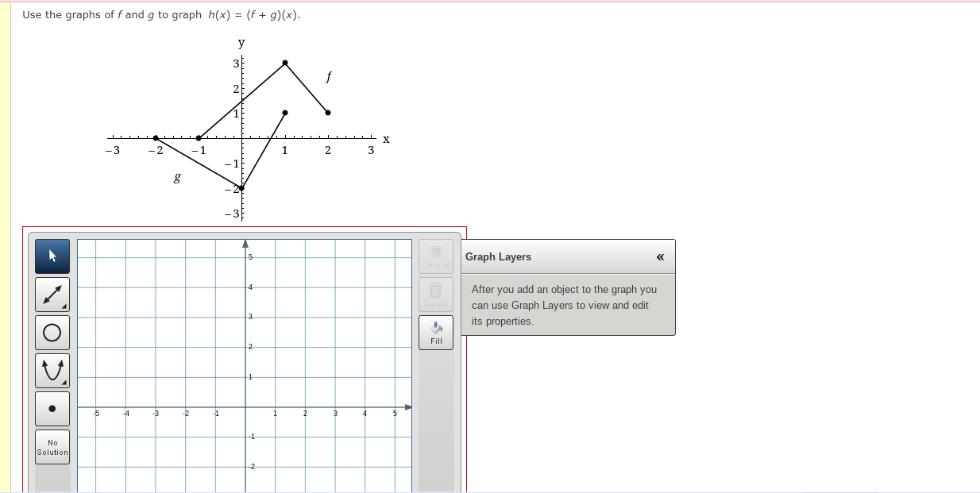Toggle No Solution answer state
The image size is (980, 493).
(x=52, y=446)
